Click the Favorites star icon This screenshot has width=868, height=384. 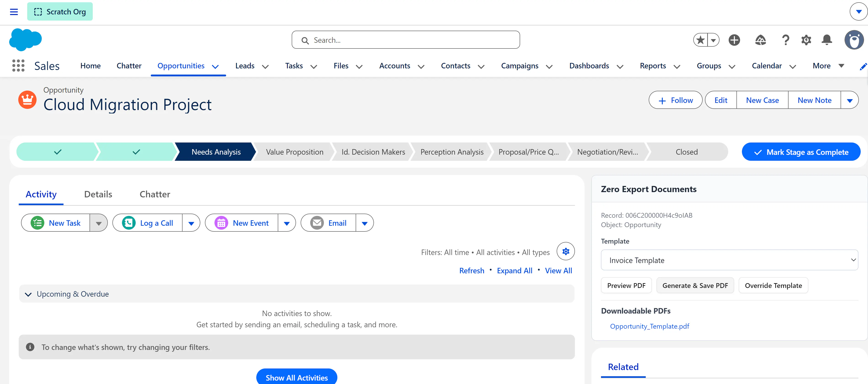[x=701, y=40]
